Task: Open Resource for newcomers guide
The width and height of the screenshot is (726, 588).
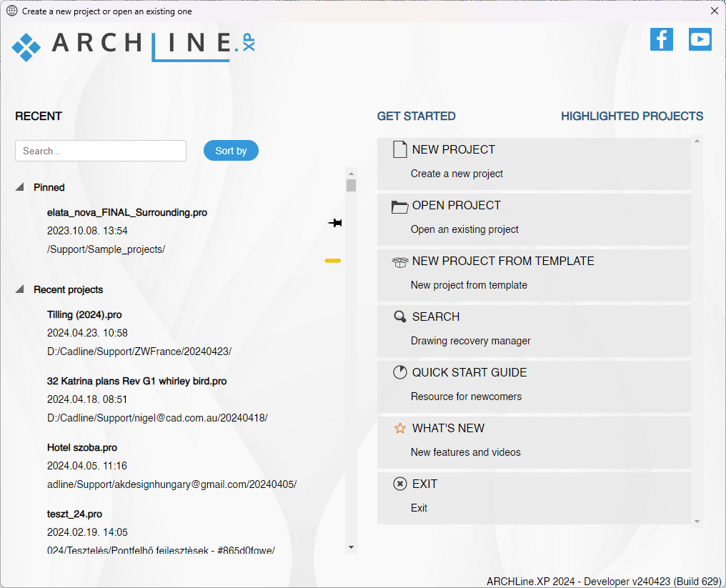Action: coord(534,387)
